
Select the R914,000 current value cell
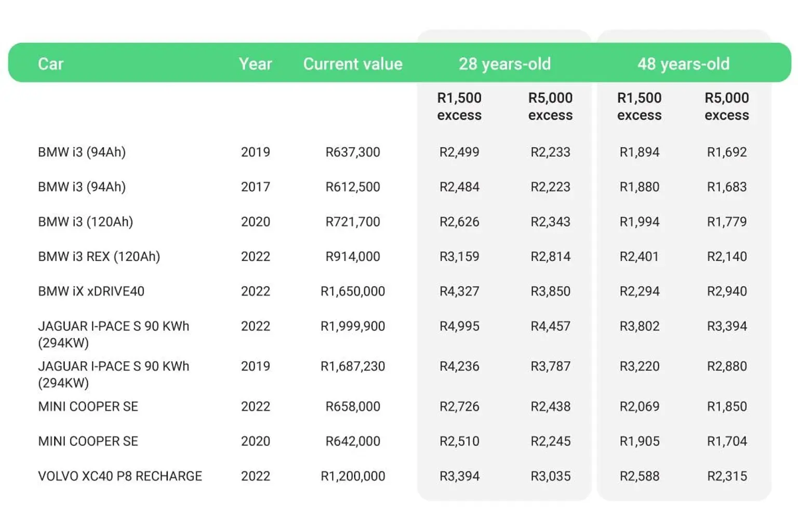pyautogui.click(x=353, y=257)
